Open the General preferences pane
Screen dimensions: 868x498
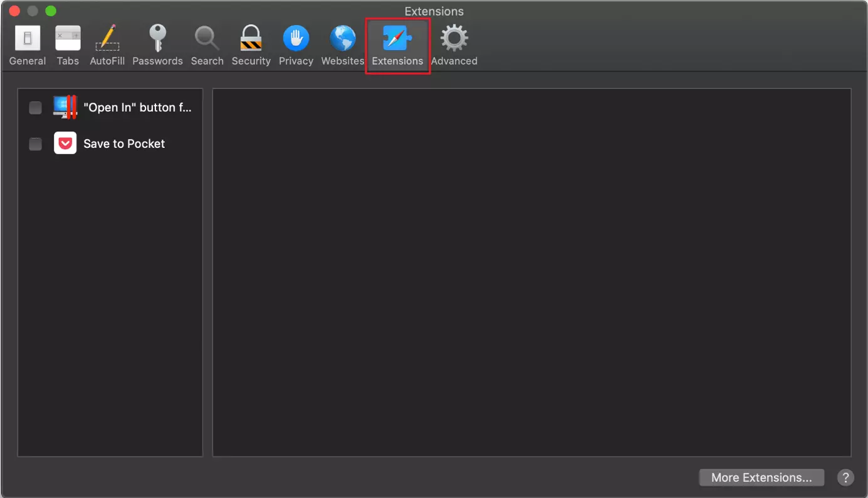click(x=28, y=46)
